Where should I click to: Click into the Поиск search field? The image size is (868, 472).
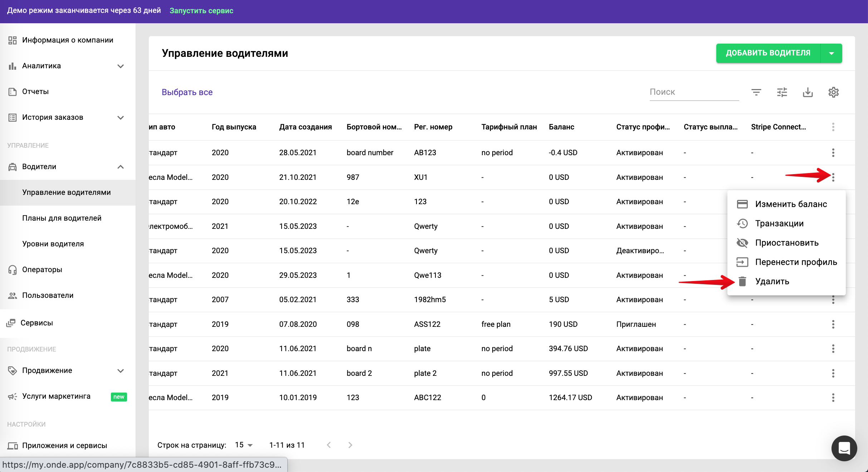pyautogui.click(x=693, y=92)
